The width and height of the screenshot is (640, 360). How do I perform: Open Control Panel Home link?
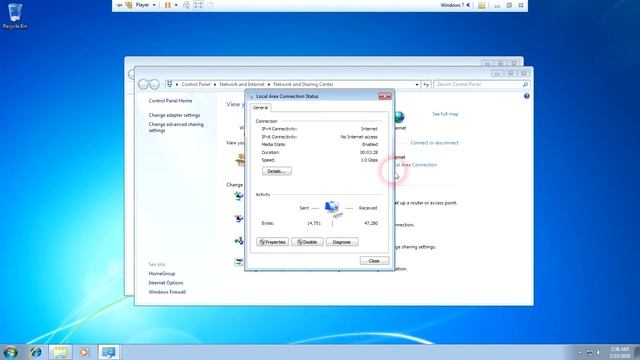click(x=170, y=100)
